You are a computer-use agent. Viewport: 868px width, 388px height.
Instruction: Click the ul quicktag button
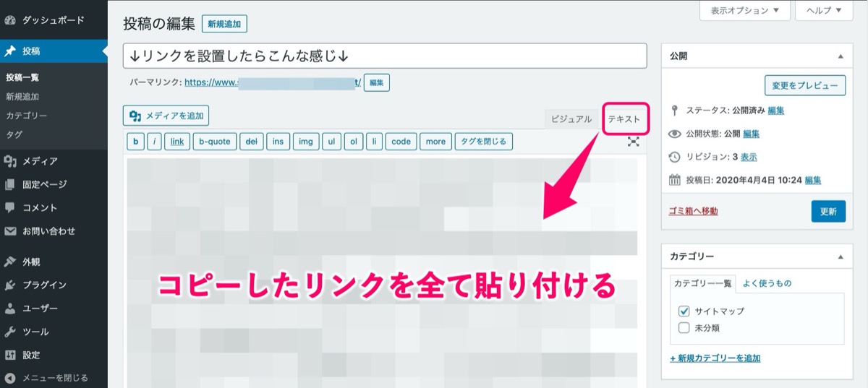point(331,142)
